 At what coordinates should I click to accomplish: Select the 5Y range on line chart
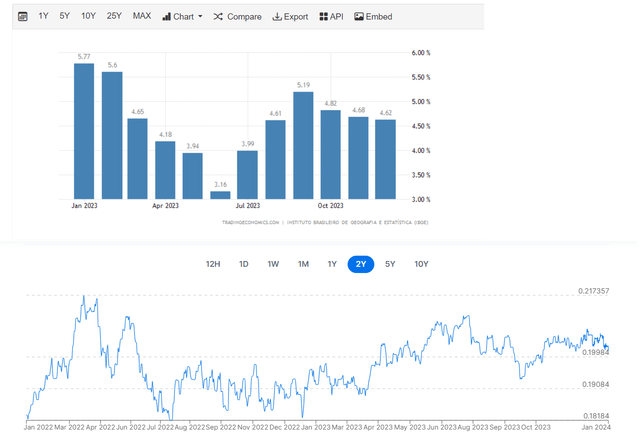coord(390,264)
